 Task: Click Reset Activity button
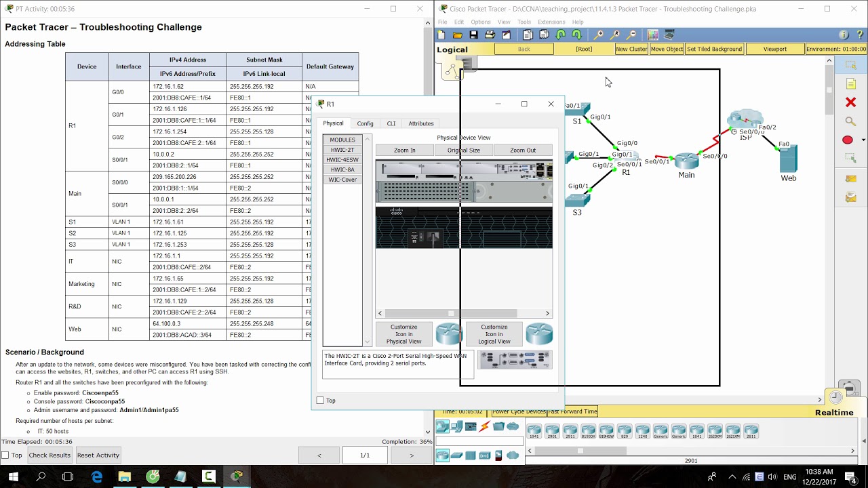[x=98, y=455]
